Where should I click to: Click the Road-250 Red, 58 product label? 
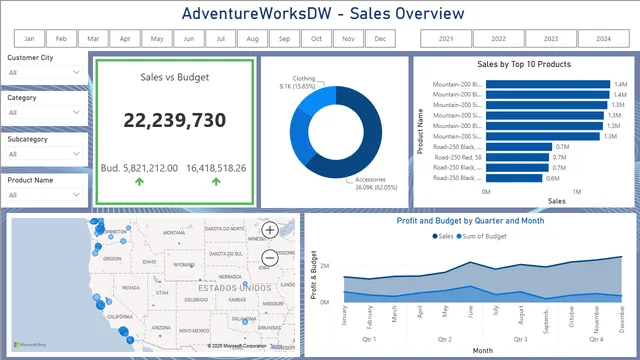pos(458,157)
